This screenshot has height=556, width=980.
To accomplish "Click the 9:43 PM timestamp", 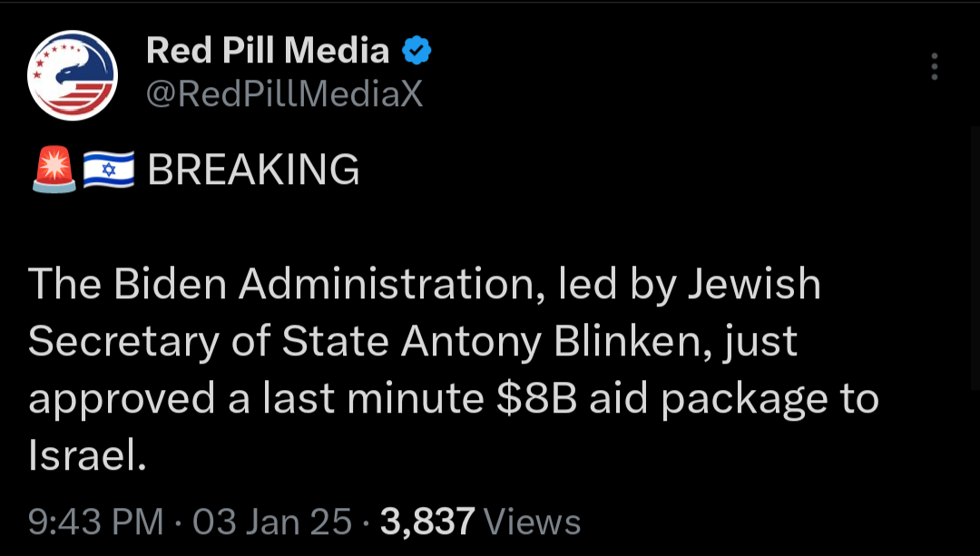I will coord(95,522).
